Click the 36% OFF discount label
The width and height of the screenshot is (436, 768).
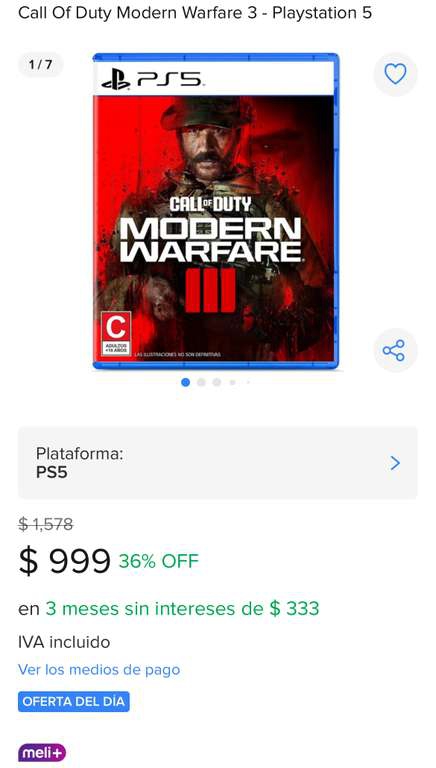tap(159, 561)
